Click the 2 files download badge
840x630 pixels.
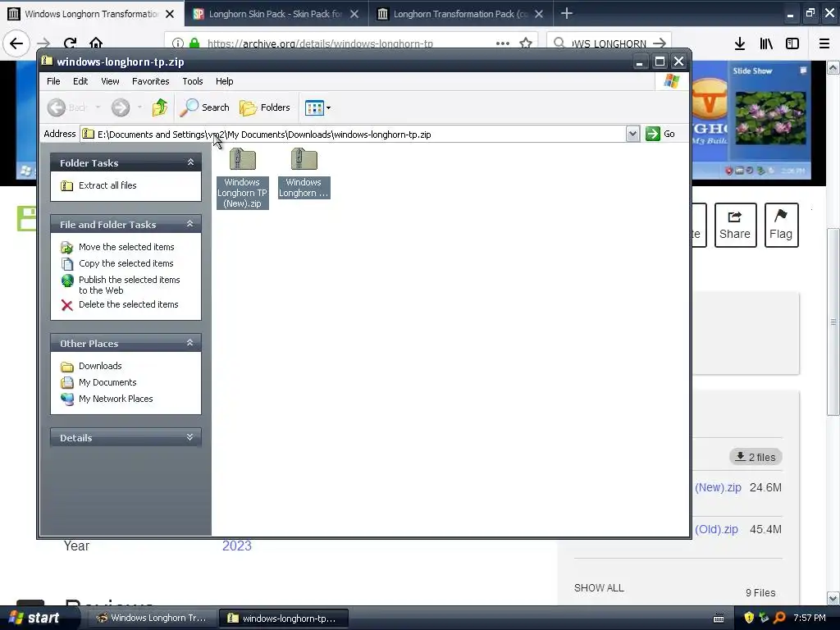[756, 457]
